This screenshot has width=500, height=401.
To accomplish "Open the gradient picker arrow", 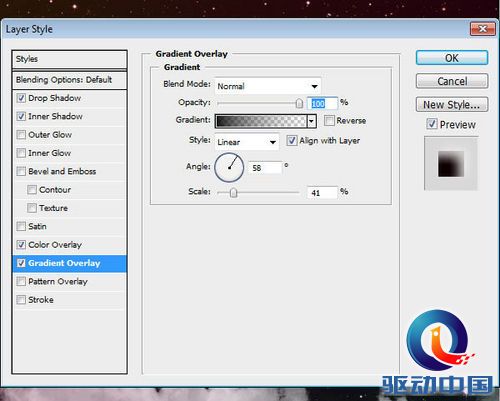I will point(311,121).
